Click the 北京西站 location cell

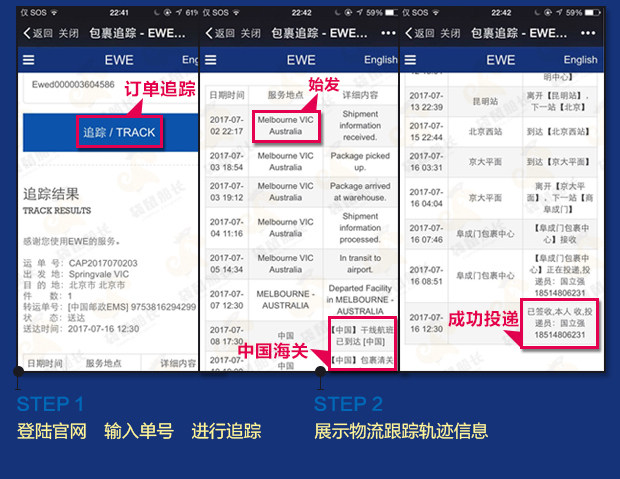point(485,132)
